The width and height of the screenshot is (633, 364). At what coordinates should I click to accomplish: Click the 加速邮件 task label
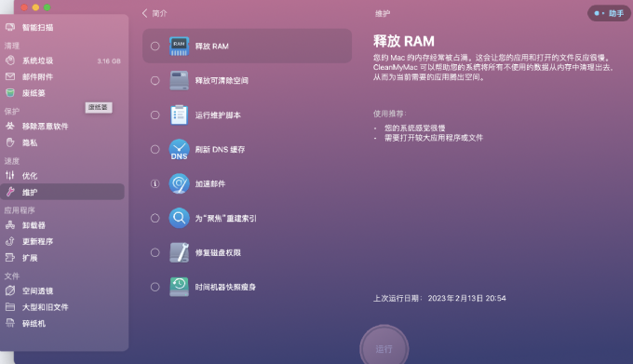point(210,183)
